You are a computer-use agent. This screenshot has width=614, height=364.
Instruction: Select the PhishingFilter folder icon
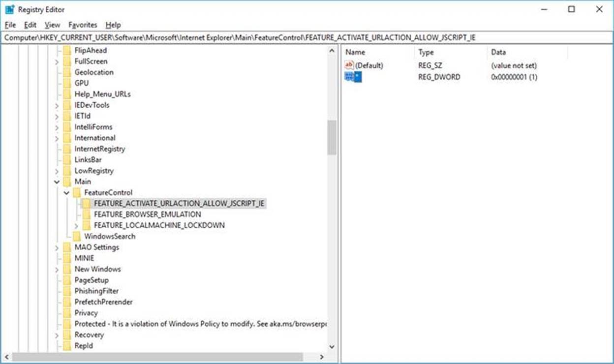(x=67, y=291)
